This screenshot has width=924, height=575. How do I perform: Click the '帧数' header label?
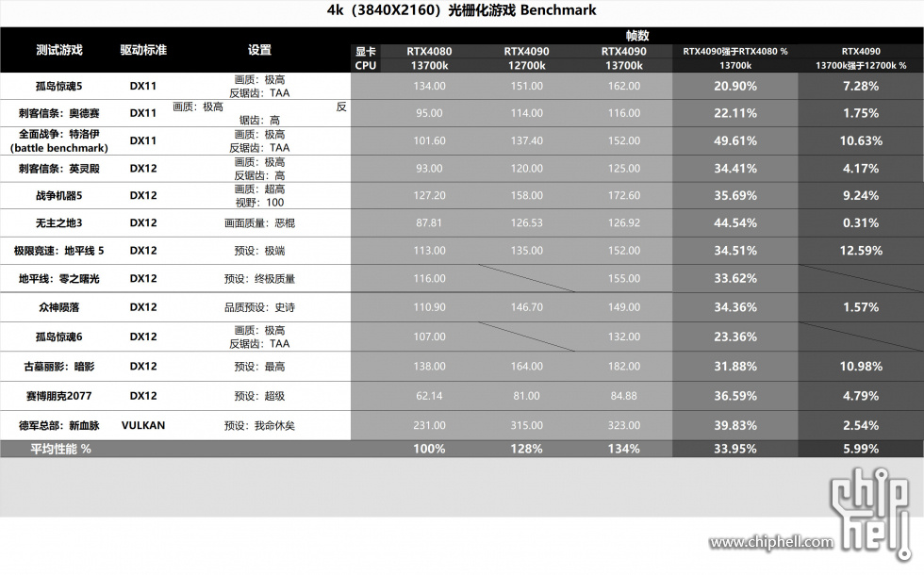point(637,36)
